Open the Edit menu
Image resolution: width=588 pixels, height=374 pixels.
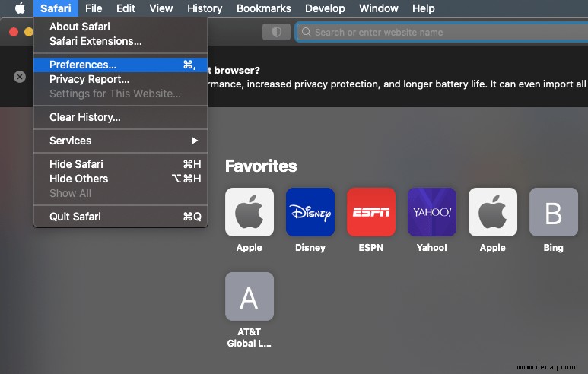point(126,8)
